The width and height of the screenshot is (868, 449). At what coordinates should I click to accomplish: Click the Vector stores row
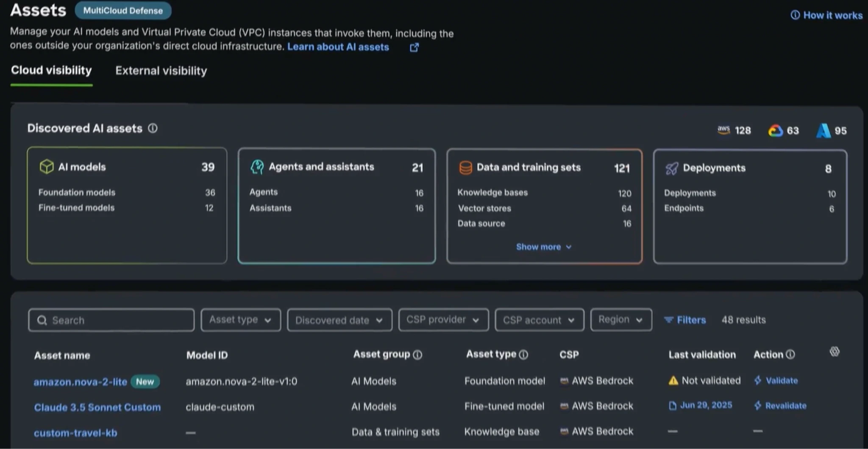pyautogui.click(x=544, y=208)
